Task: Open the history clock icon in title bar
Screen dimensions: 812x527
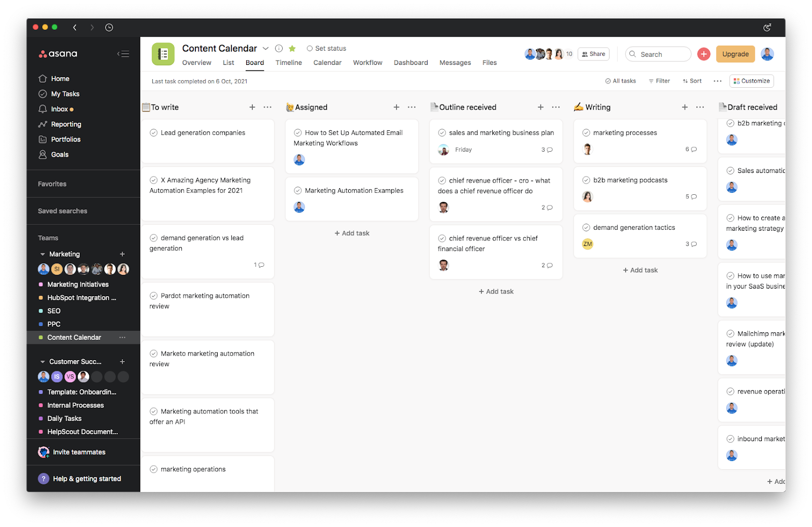Action: point(109,27)
